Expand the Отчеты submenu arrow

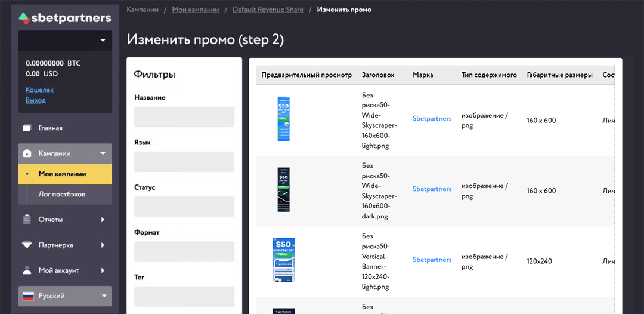point(103,220)
